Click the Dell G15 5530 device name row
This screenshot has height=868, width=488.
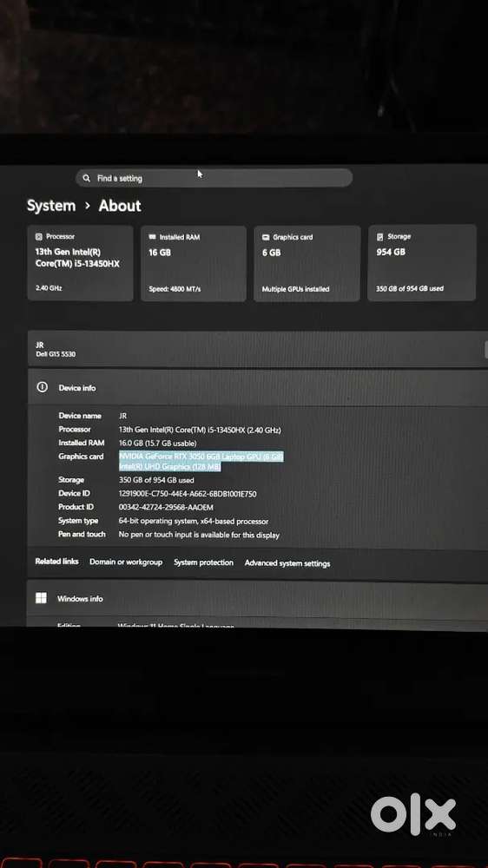click(258, 349)
